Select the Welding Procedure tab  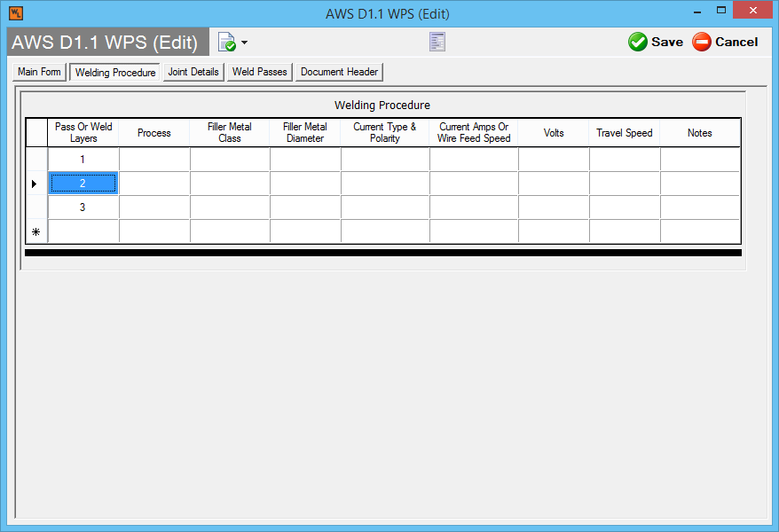(115, 73)
